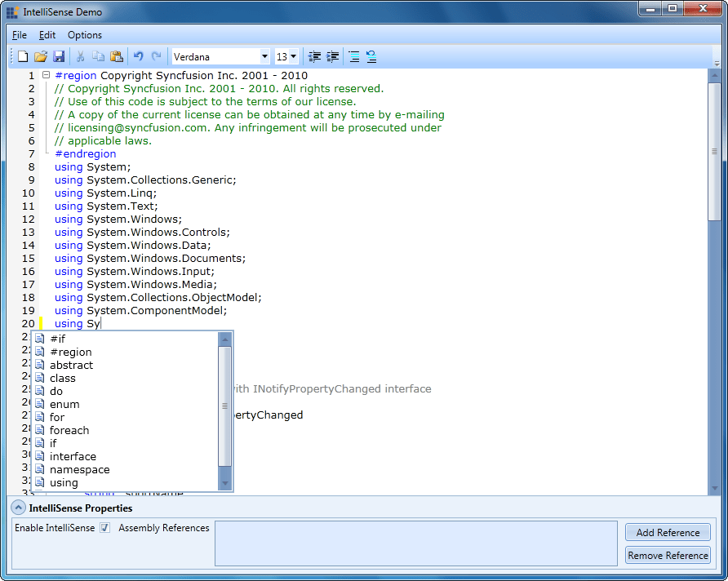This screenshot has height=581, width=728.
Task: Select 'namespace' in the completion popup
Action: click(80, 469)
